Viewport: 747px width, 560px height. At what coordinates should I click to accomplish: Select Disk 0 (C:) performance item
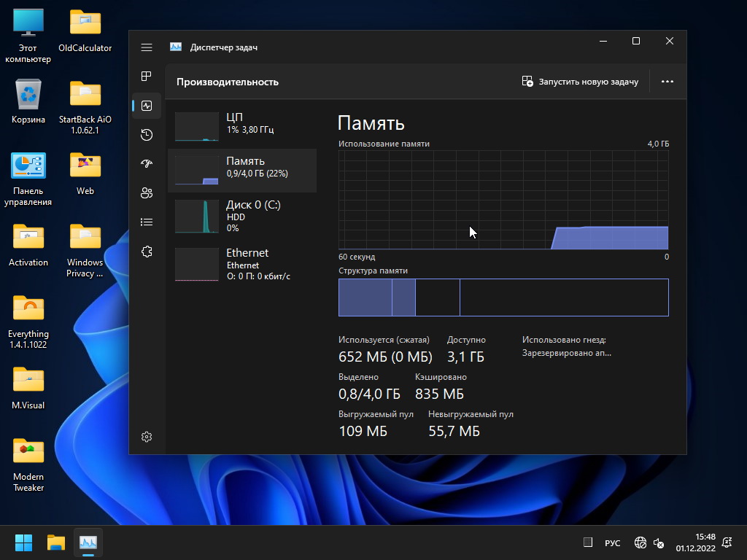[242, 216]
